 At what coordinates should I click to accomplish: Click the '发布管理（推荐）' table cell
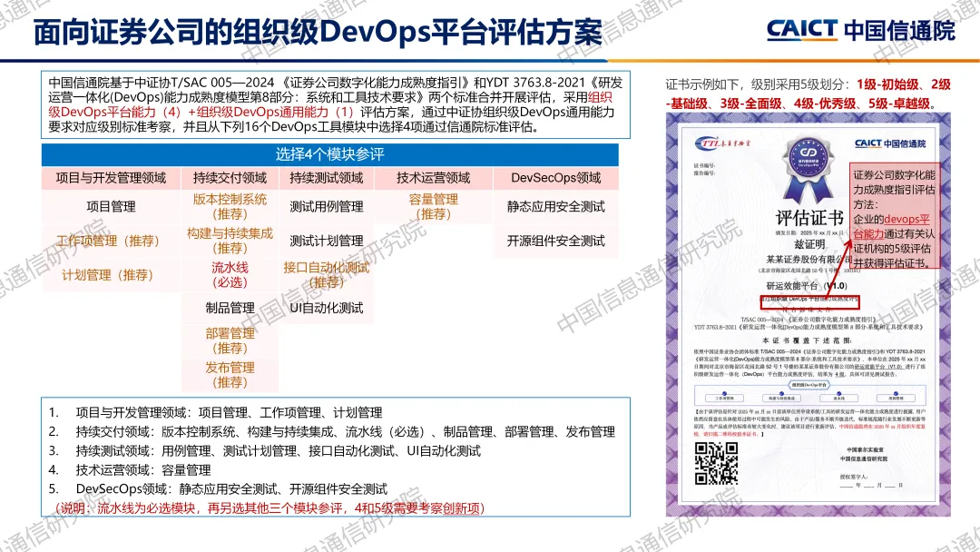230,375
